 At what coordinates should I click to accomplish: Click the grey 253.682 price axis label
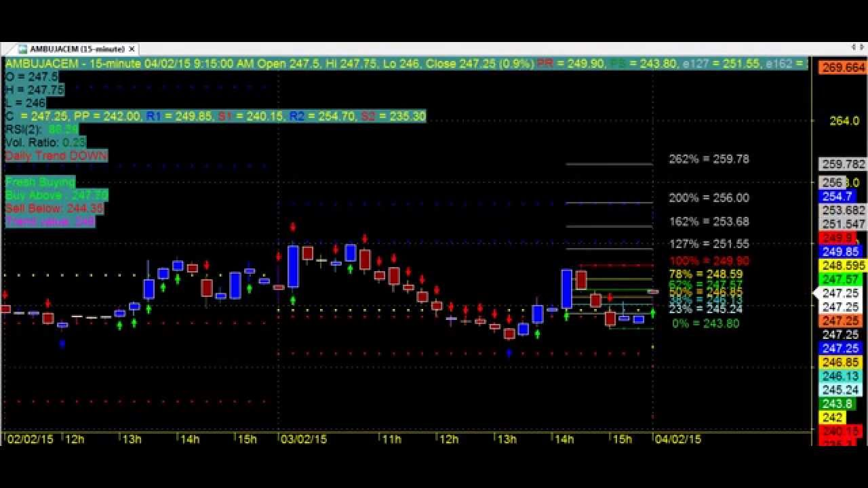tap(843, 210)
